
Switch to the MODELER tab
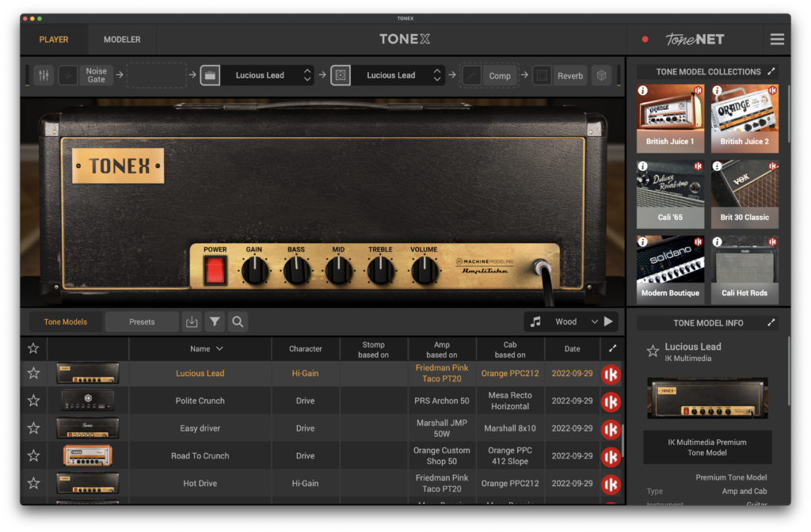pyautogui.click(x=122, y=40)
